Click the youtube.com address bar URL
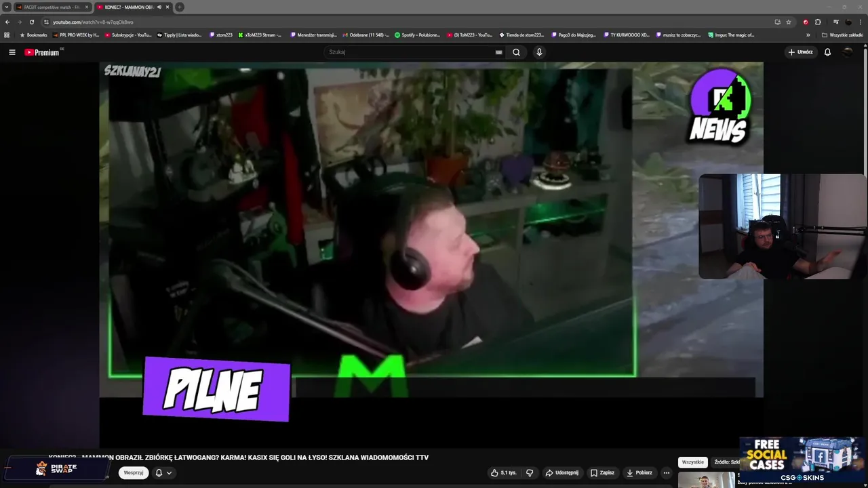 93,22
